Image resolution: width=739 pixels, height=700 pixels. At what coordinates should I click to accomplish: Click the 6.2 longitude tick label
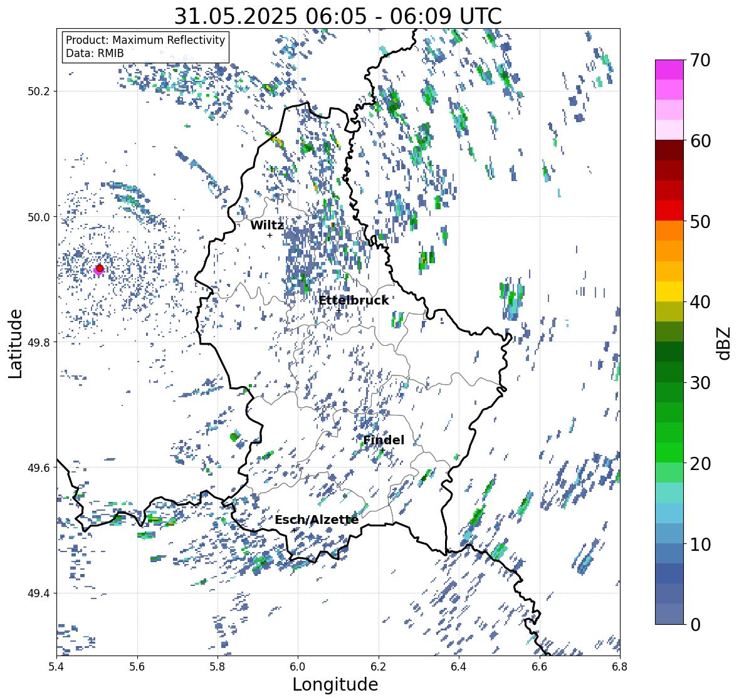click(x=379, y=667)
